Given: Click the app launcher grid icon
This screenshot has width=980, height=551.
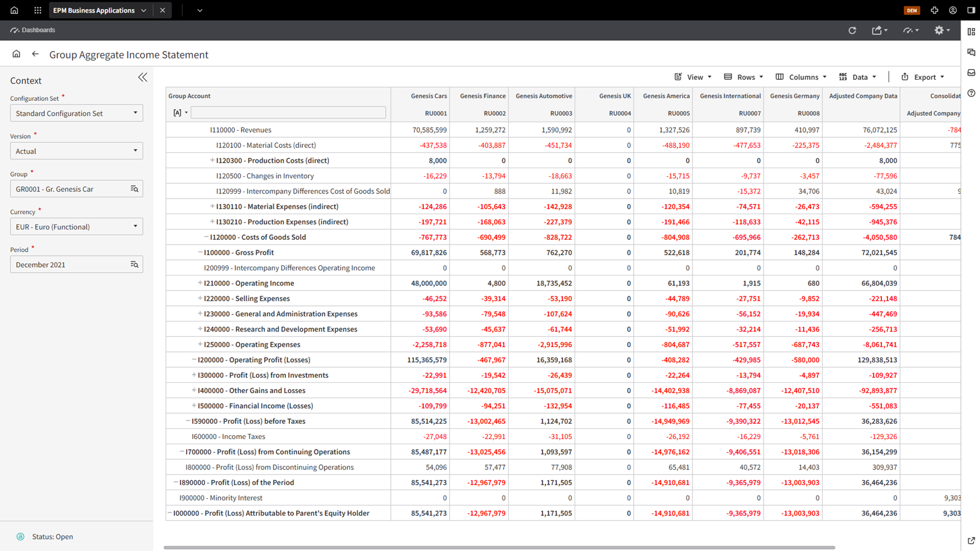Looking at the screenshot, I should tap(38, 10).
